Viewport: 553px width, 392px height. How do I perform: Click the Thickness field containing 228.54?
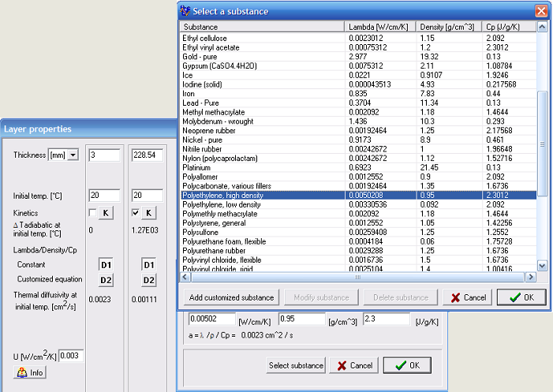tap(148, 155)
